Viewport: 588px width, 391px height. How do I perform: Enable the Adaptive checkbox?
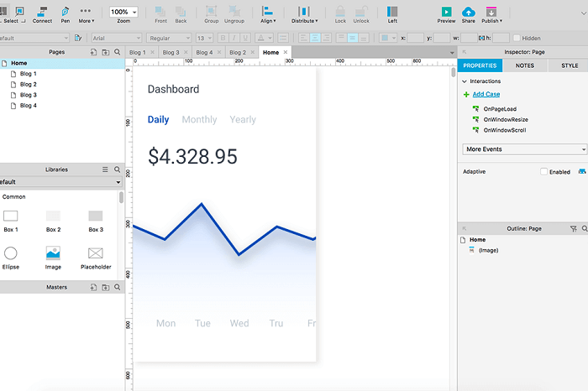click(543, 171)
